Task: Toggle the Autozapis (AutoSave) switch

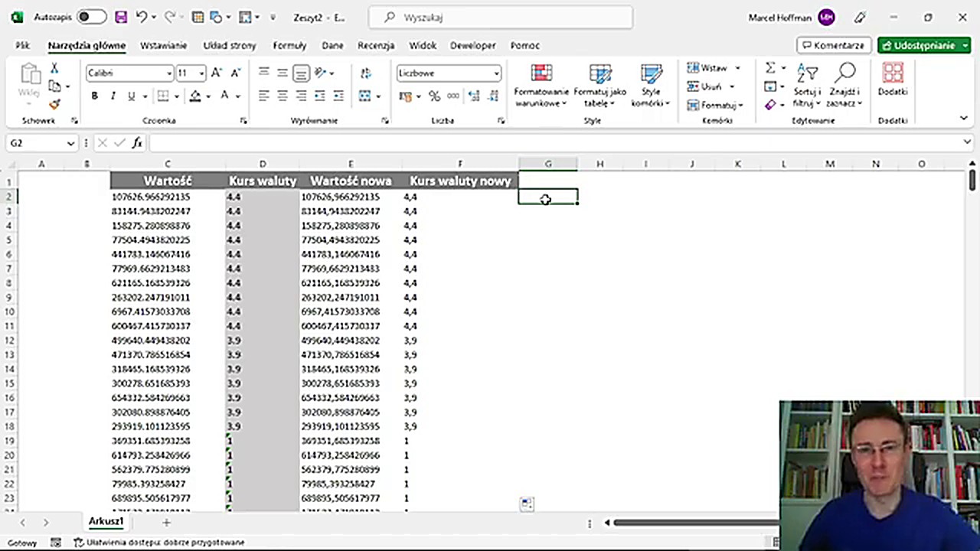Action: (91, 17)
